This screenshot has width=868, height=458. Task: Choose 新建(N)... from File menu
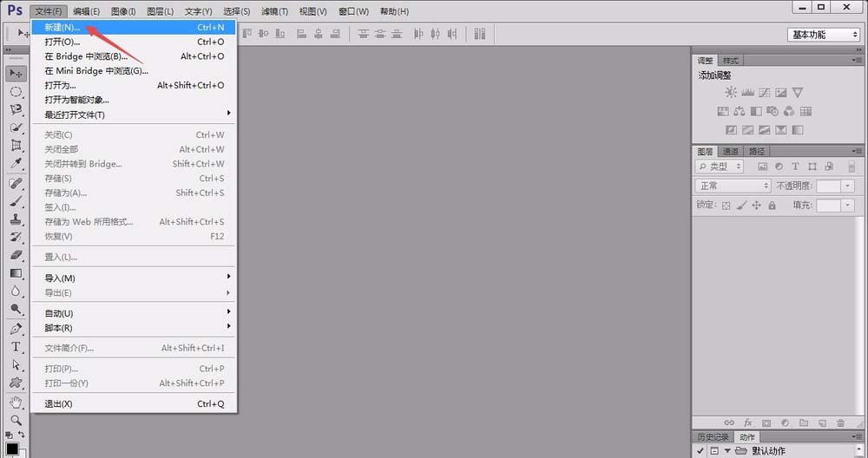coord(135,27)
